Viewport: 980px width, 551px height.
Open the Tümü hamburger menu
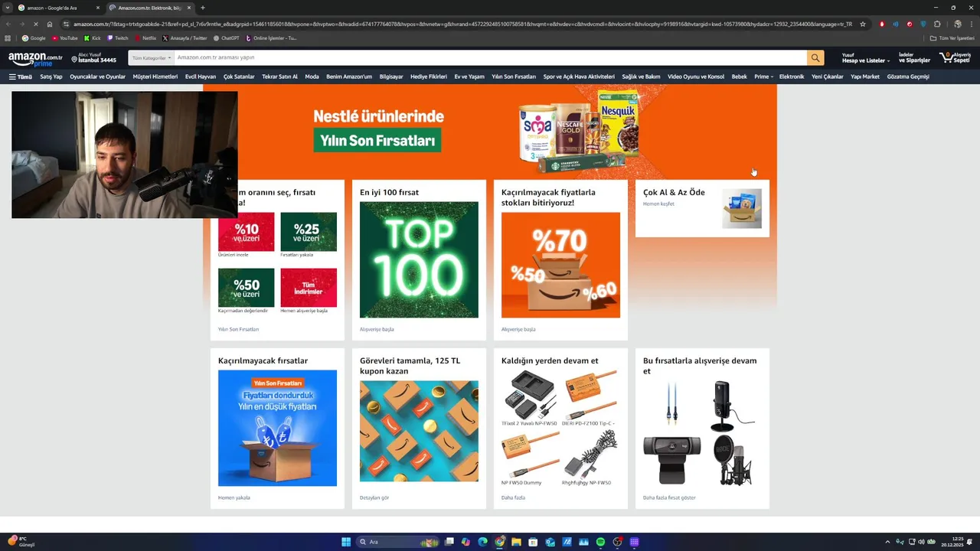(x=21, y=77)
